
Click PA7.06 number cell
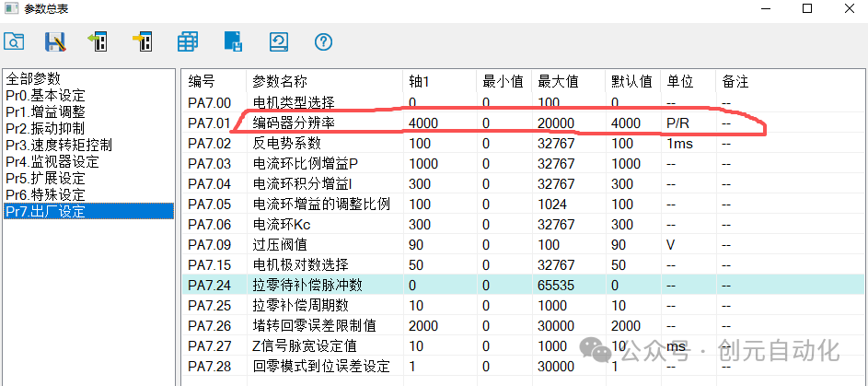209,224
